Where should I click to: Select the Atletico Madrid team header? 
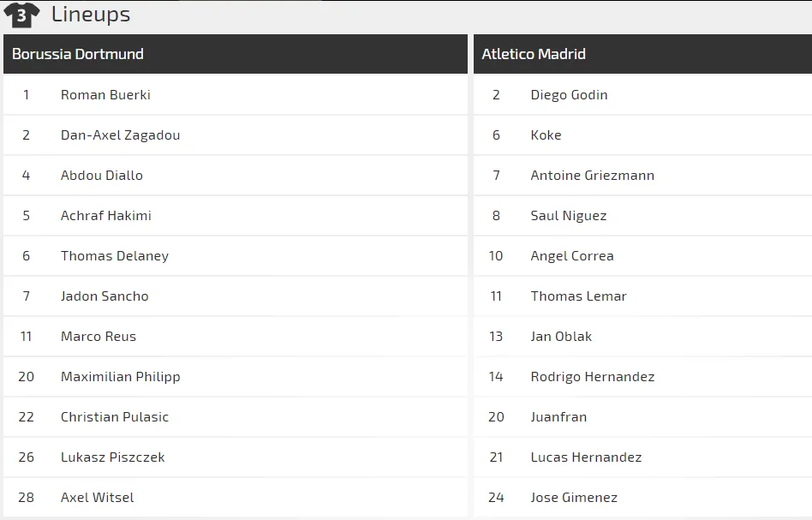[x=534, y=54]
